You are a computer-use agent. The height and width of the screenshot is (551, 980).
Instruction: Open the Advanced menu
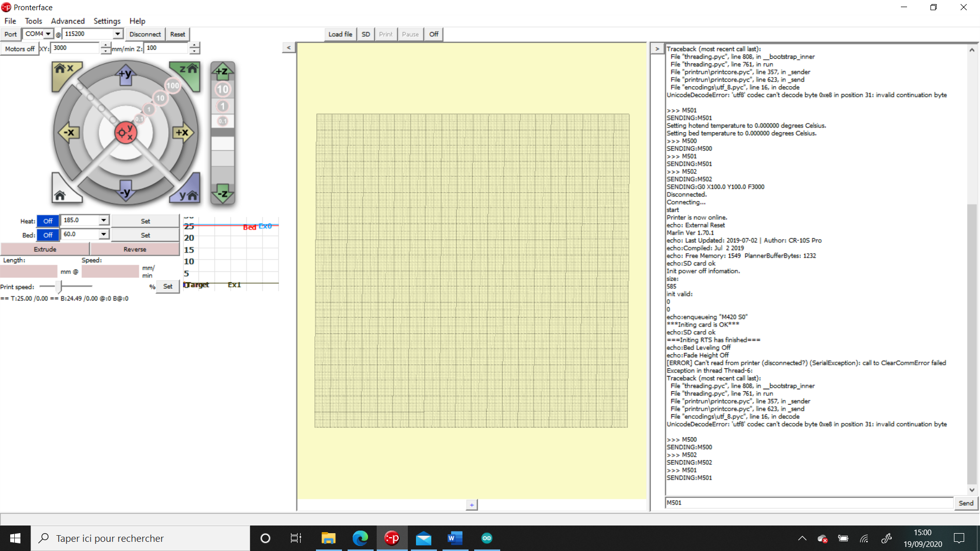67,21
